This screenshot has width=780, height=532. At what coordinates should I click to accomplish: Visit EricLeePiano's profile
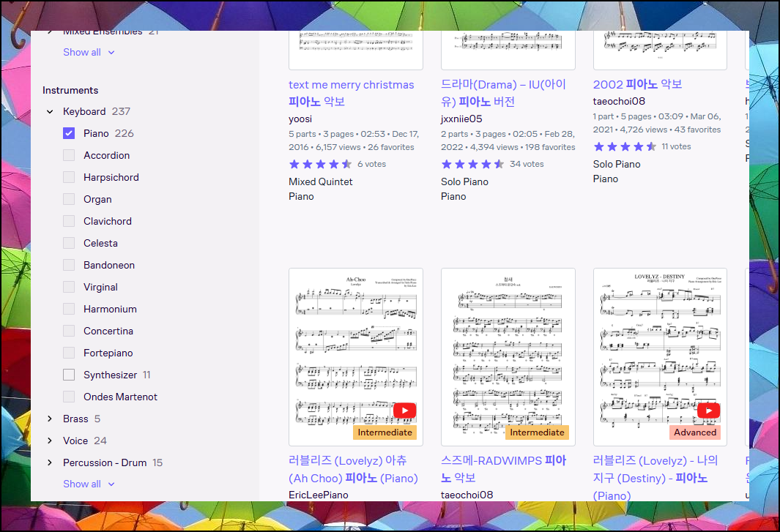point(319,495)
